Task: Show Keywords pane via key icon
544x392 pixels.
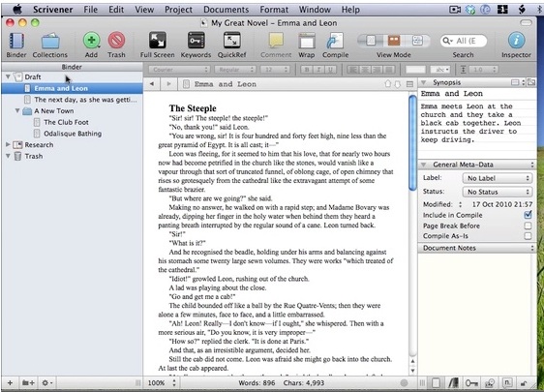Action: 471,383
